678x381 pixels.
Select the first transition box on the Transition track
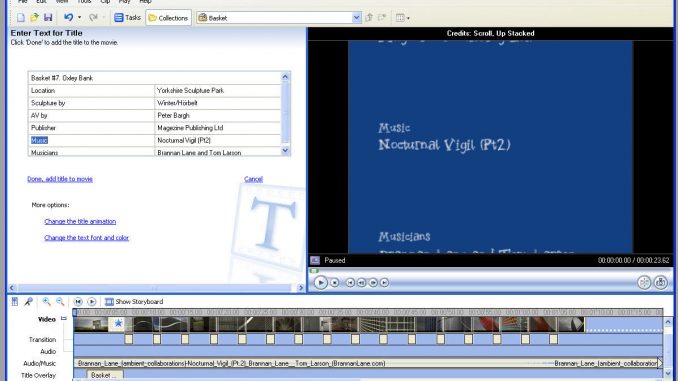tap(129, 339)
